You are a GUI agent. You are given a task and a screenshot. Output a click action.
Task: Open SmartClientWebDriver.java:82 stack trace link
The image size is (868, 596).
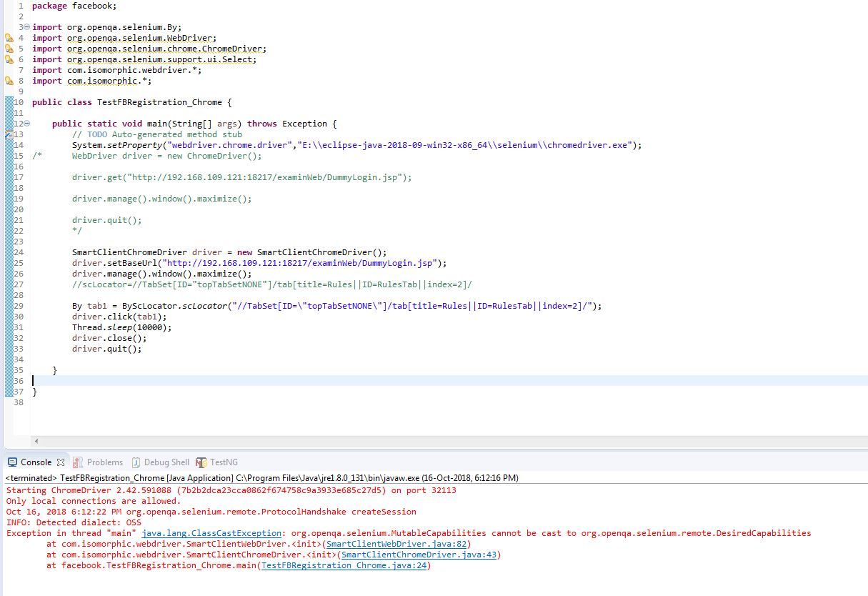(x=398, y=544)
